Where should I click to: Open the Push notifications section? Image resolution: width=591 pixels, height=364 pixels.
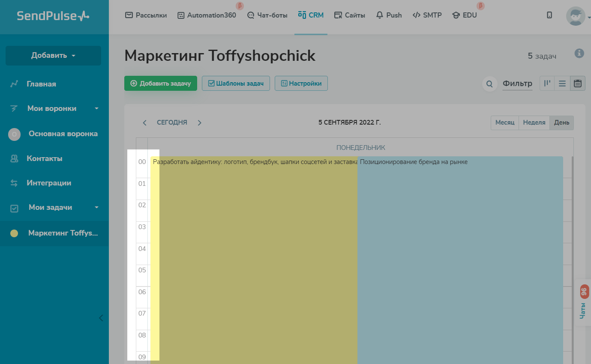[389, 15]
